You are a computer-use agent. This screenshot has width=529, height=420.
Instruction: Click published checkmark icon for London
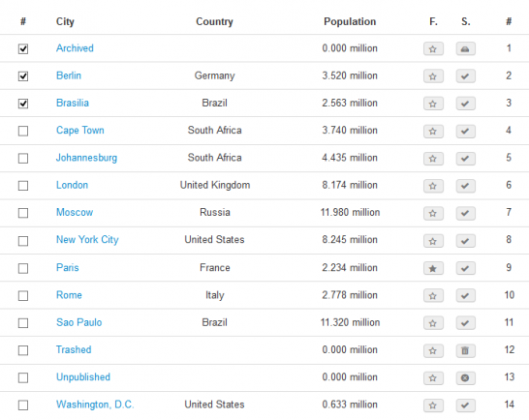[466, 186]
